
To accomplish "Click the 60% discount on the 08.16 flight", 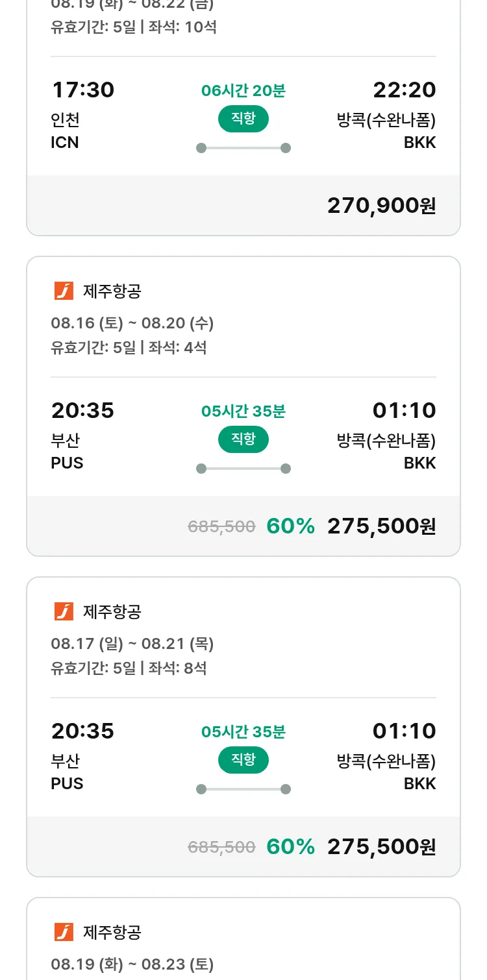I will click(x=290, y=526).
